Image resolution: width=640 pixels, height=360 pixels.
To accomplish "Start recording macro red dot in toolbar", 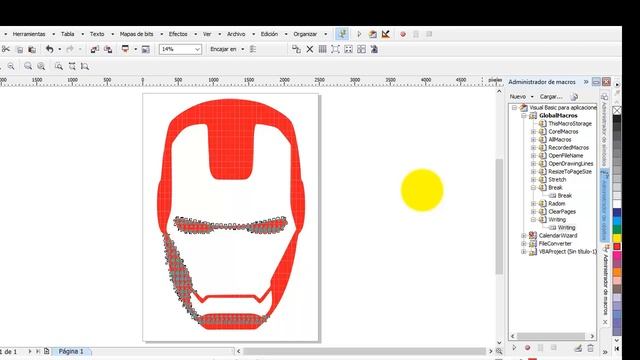I will click(x=403, y=34).
